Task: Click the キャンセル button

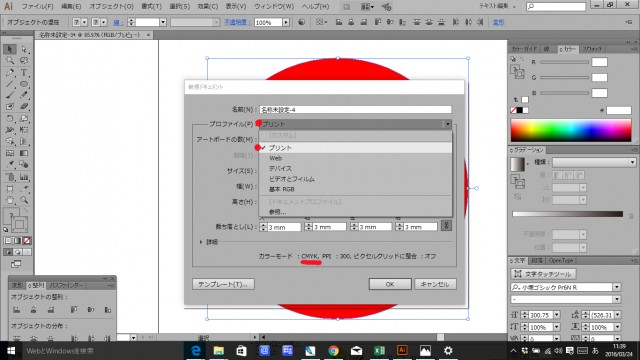Action: point(435,284)
